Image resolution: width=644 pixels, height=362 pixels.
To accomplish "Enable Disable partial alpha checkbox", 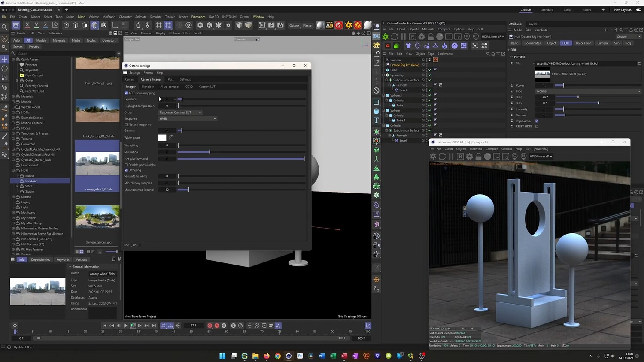I will click(126, 165).
